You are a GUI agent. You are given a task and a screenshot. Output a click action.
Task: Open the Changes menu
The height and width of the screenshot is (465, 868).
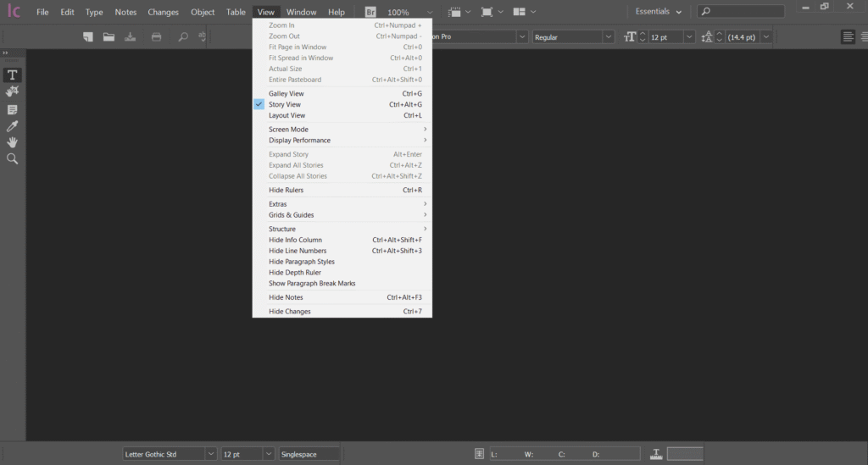tap(164, 12)
